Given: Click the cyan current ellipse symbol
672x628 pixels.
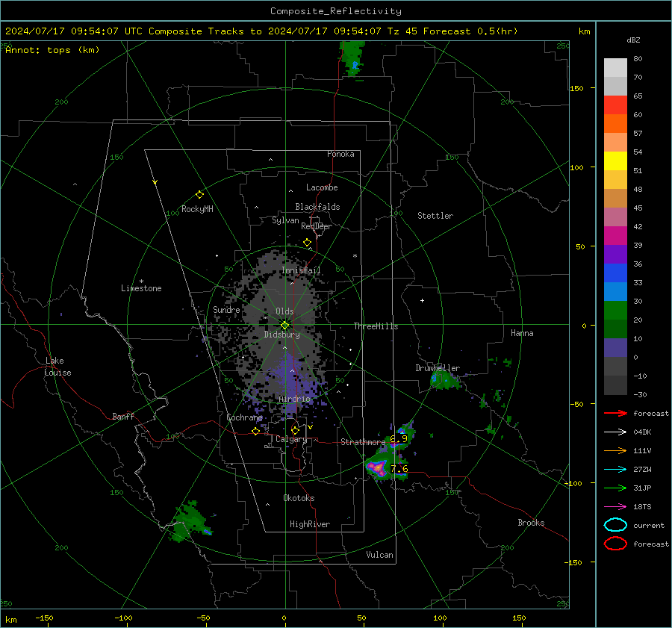Looking at the screenshot, I should (x=615, y=525).
